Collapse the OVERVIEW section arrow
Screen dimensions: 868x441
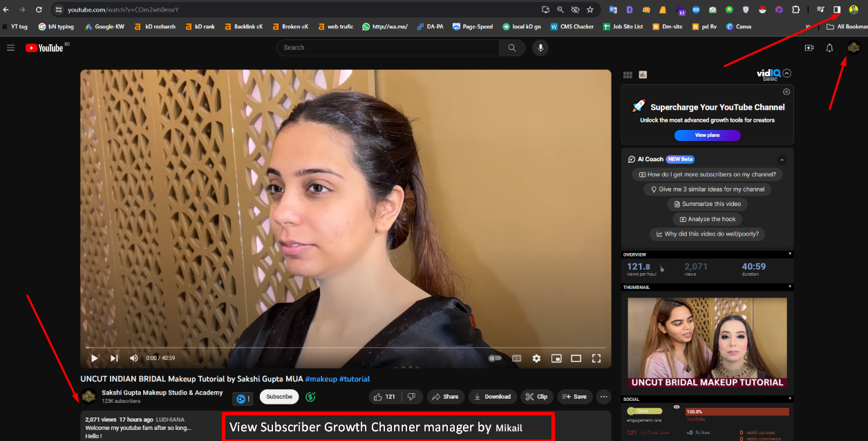790,254
